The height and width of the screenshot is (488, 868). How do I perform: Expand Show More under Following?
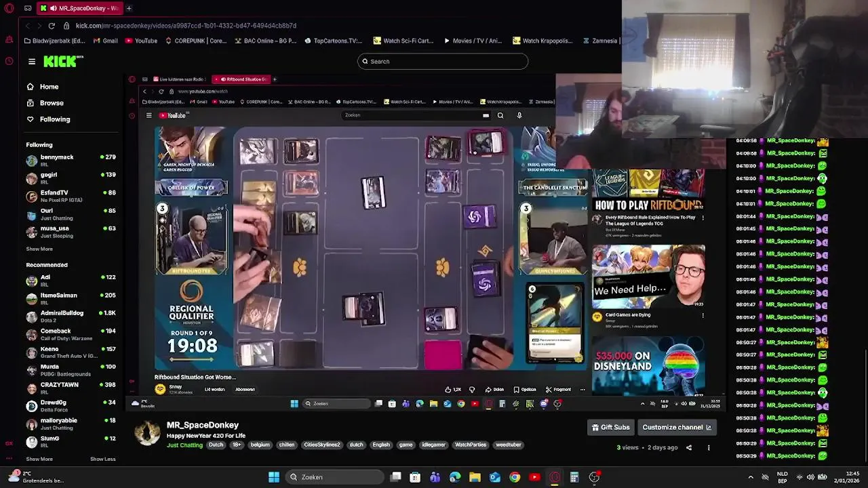[x=39, y=249]
